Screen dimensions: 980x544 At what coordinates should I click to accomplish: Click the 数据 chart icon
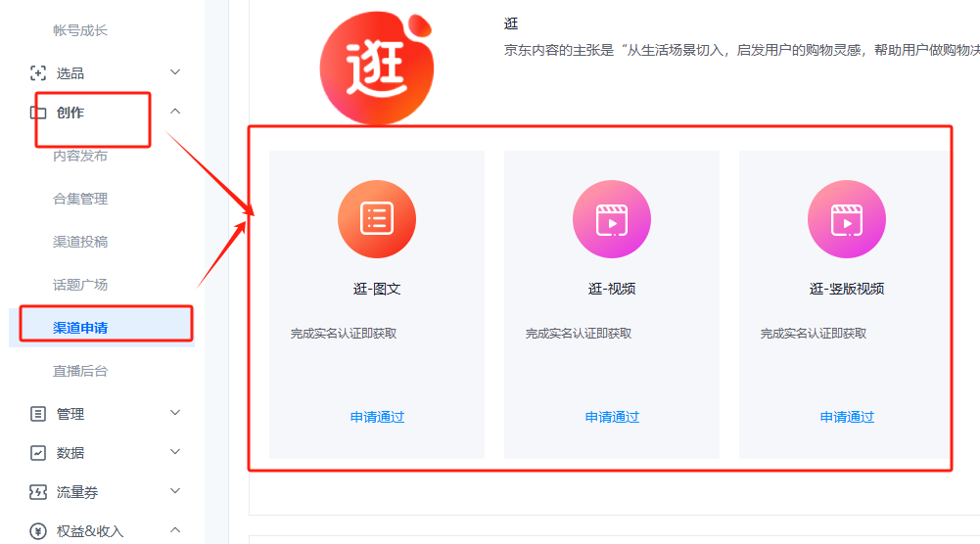(38, 453)
